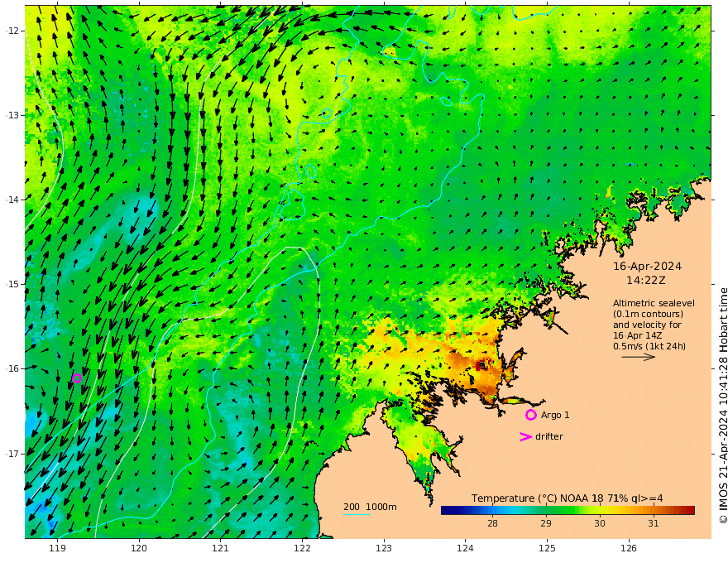Click the latitude axis label -15
The width and height of the screenshot is (728, 563).
click(12, 284)
